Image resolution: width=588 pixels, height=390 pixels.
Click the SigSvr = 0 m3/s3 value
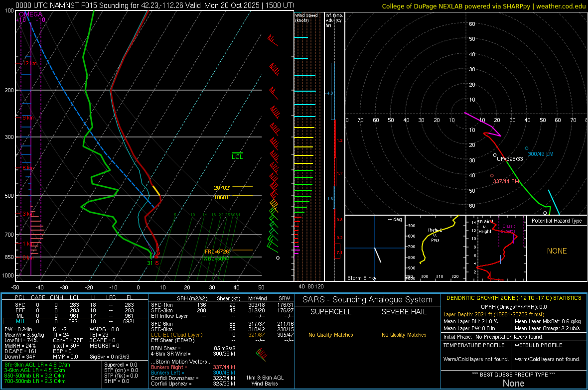point(110,357)
